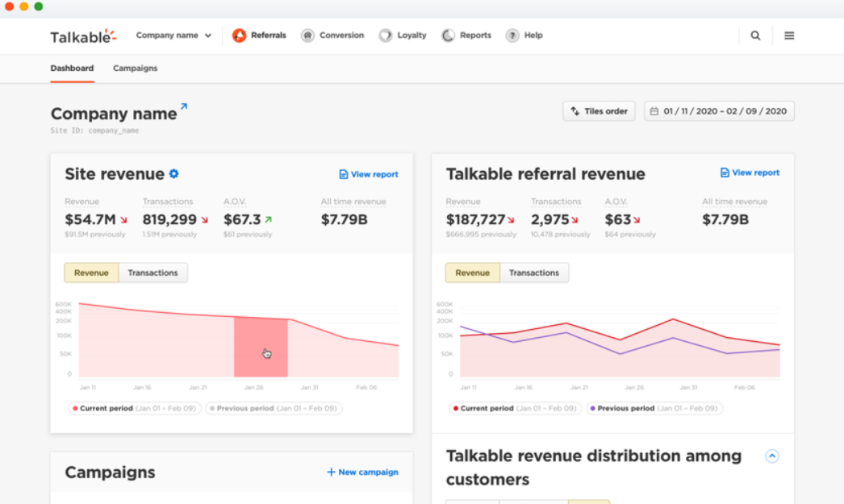This screenshot has height=504, width=844.
Task: Click the Site ID company_name text
Action: [x=94, y=131]
